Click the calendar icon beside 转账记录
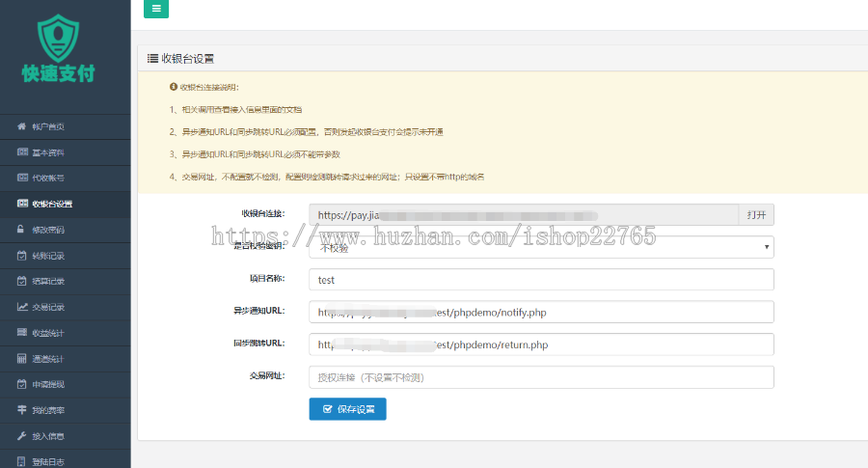Viewport: 868px width, 468px height. coord(21,256)
